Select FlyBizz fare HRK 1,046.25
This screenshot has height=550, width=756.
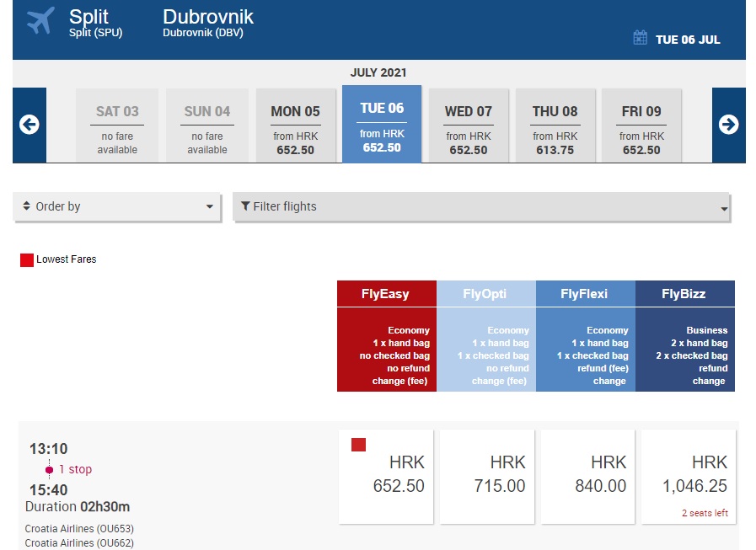pos(689,477)
